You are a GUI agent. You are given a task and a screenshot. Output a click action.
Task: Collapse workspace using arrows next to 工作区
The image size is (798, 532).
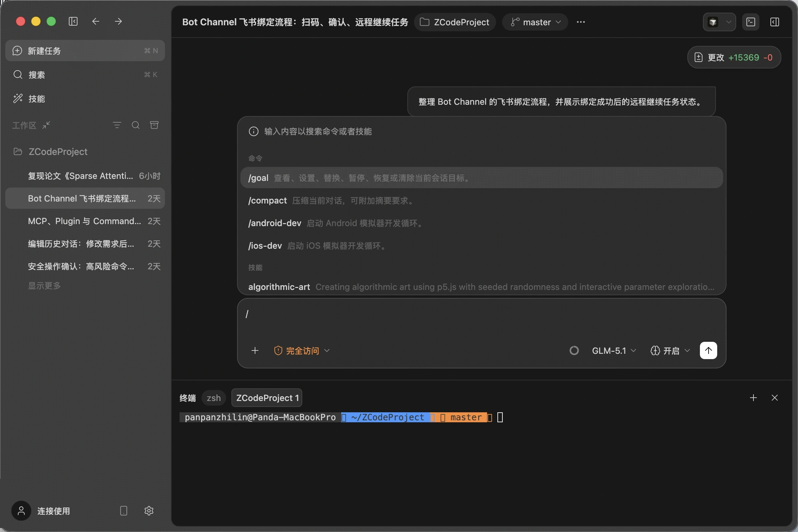(x=46, y=125)
